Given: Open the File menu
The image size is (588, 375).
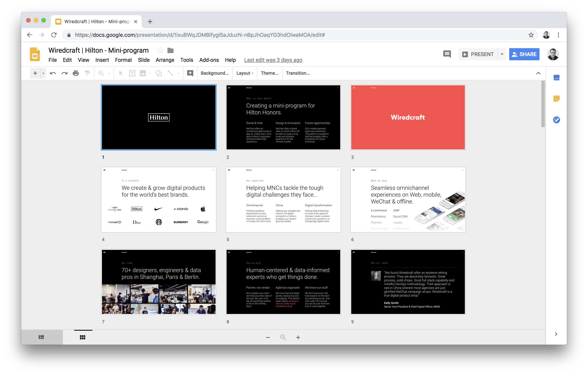Looking at the screenshot, I should tap(52, 60).
